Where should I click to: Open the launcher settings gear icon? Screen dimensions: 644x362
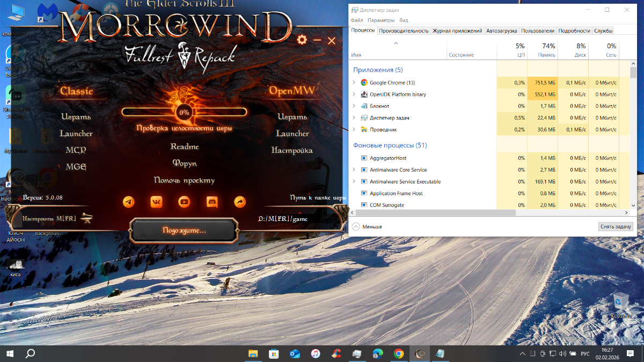pyautogui.click(x=302, y=40)
